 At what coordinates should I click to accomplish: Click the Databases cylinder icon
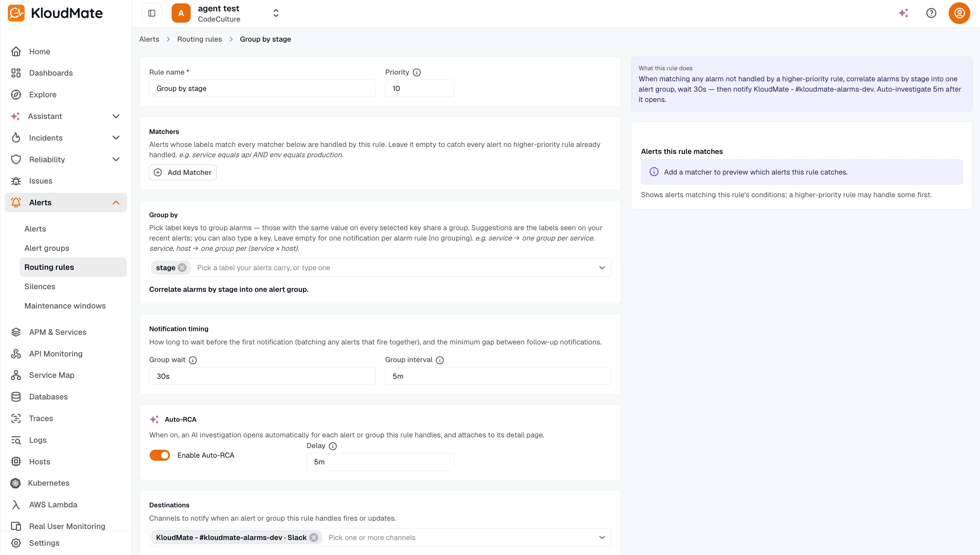click(16, 397)
